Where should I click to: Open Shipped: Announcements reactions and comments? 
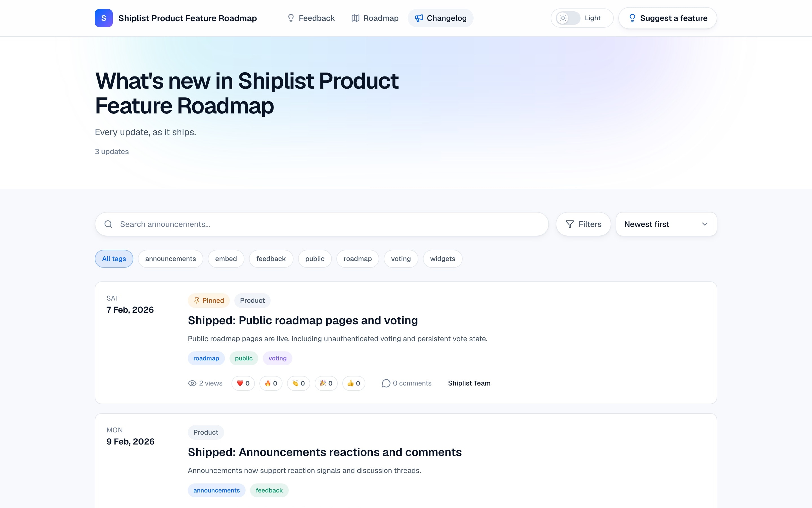325,452
